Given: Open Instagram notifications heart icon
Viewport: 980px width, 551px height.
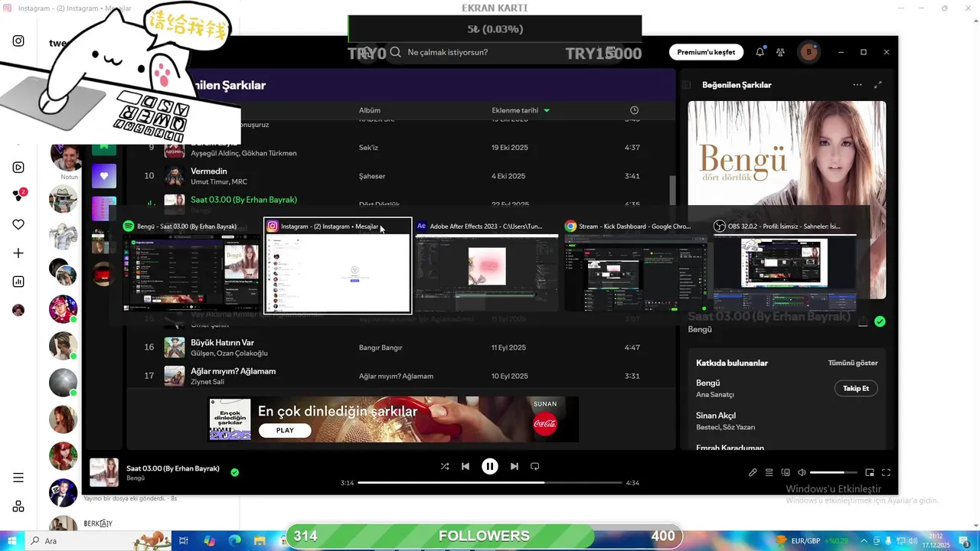Looking at the screenshot, I should [18, 224].
